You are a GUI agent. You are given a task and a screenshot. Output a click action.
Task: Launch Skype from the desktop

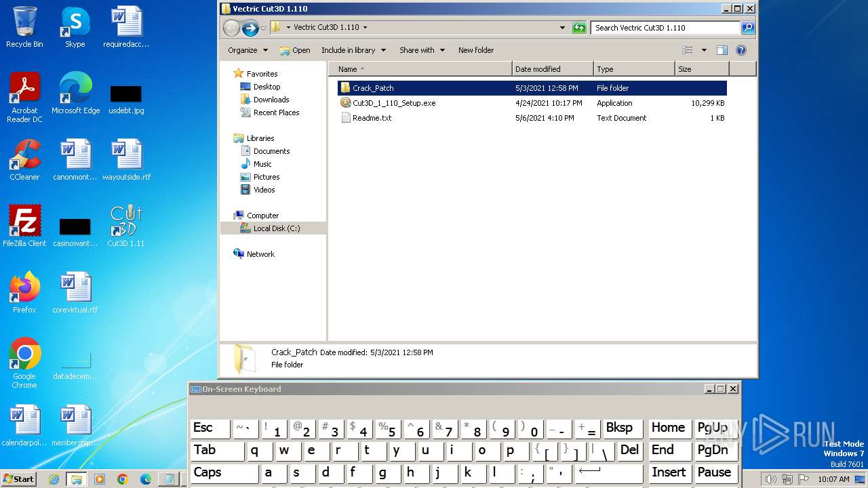[x=75, y=27]
